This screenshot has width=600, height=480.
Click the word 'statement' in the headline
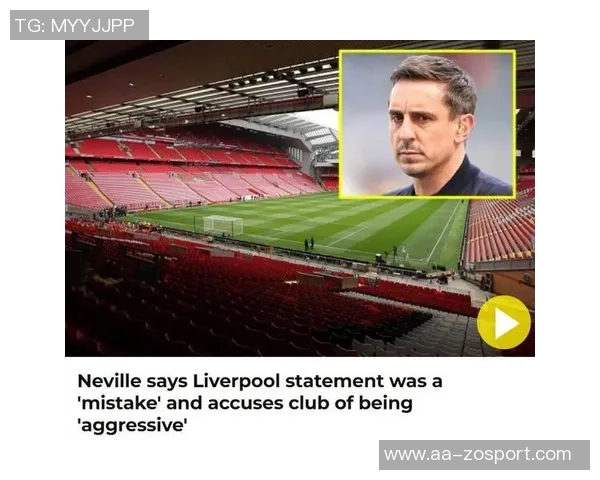tap(334, 382)
